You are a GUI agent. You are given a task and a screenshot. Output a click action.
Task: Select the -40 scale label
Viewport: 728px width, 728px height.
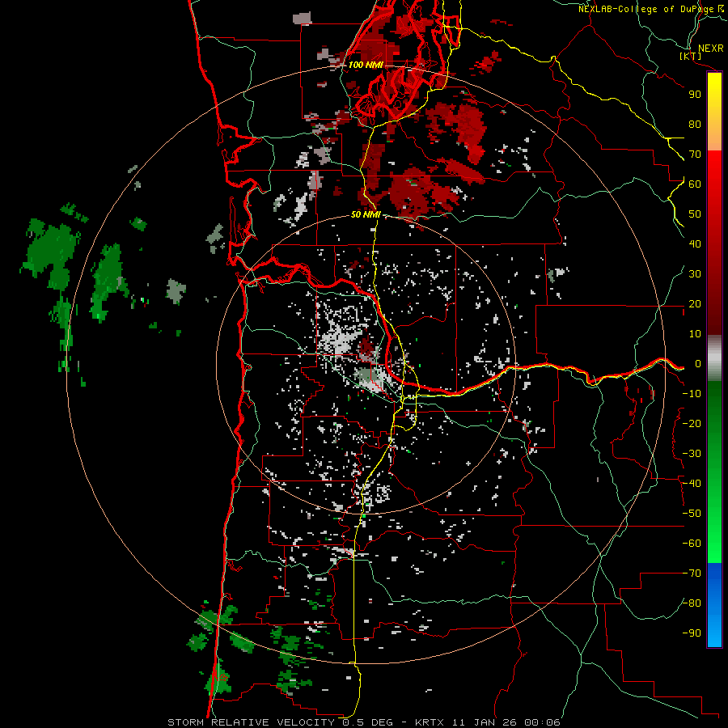click(x=692, y=484)
